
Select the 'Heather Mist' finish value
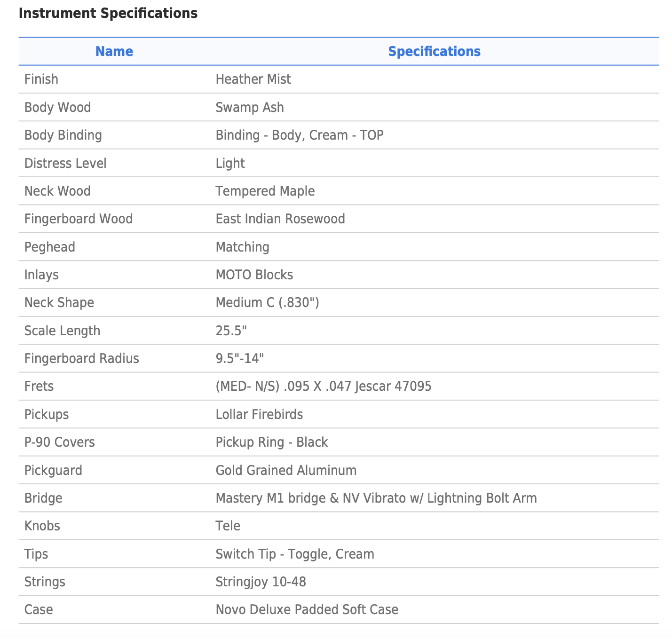253,79
